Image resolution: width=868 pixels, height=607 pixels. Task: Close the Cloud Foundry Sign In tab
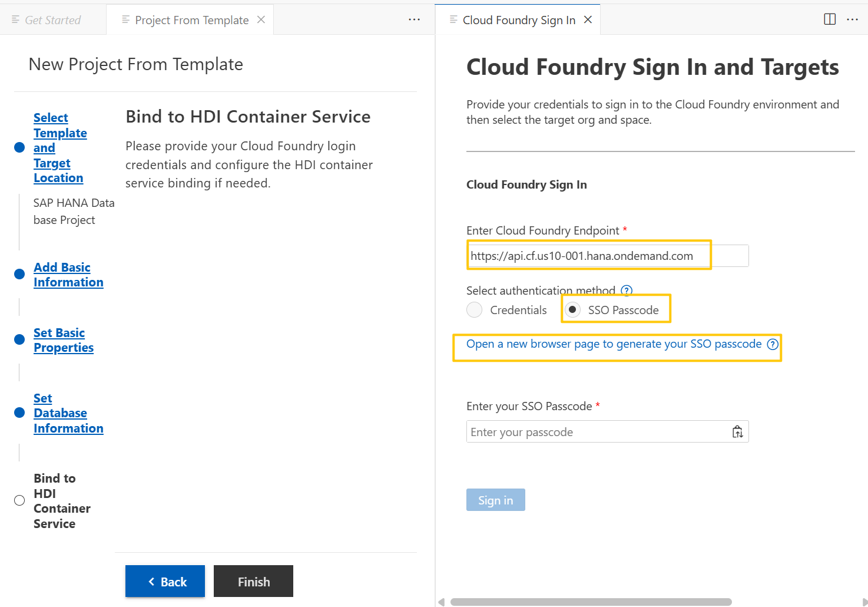(588, 19)
